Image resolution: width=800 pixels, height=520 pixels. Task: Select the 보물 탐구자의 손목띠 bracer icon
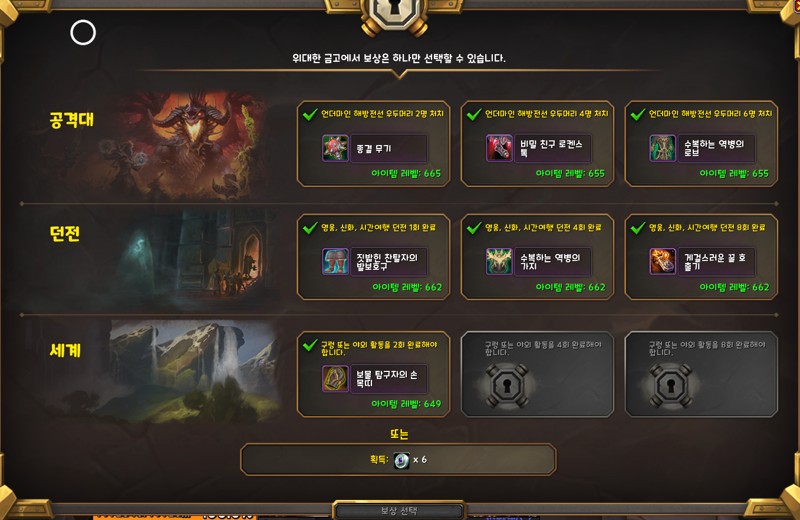pyautogui.click(x=335, y=379)
